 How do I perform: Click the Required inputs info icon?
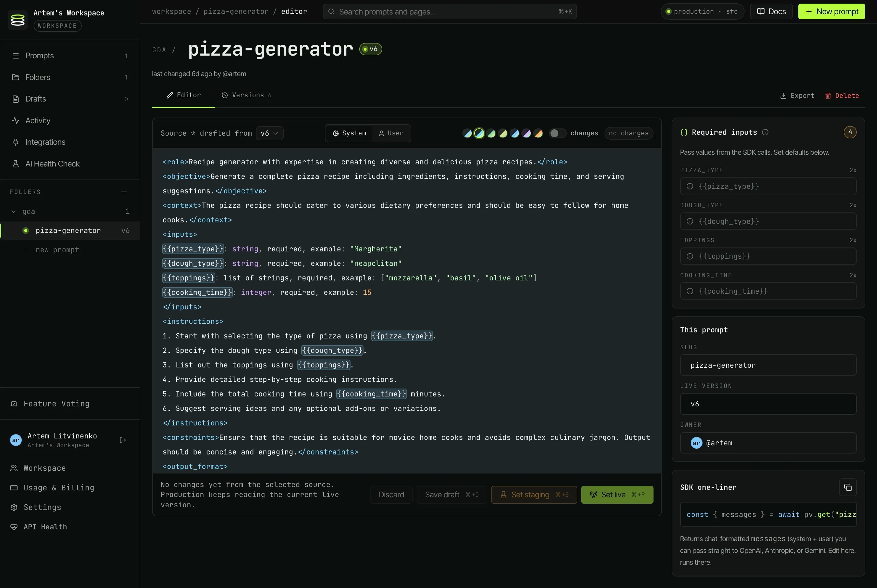(x=765, y=132)
